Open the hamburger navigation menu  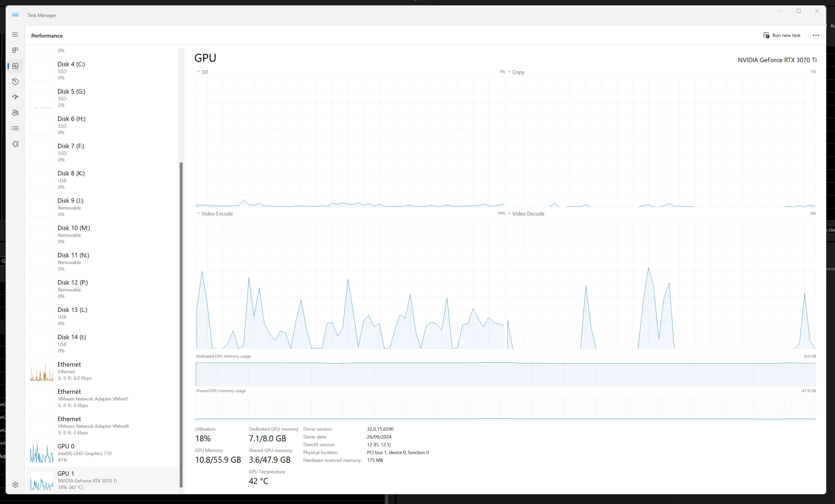point(15,35)
